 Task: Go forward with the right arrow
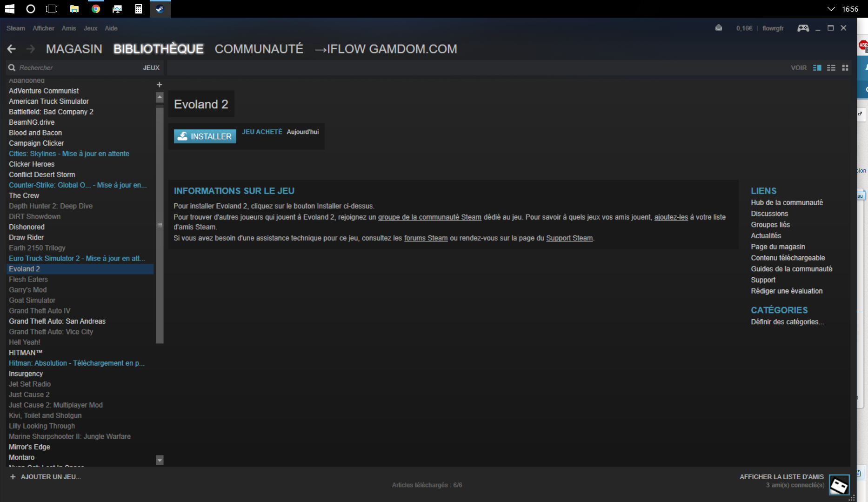(31, 49)
